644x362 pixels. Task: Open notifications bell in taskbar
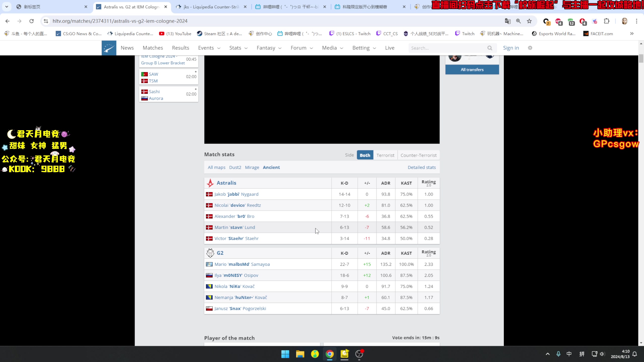click(x=635, y=354)
